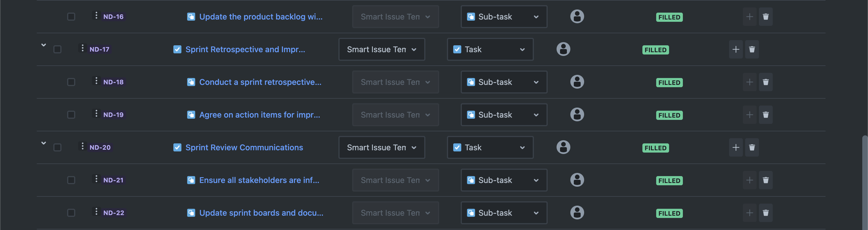This screenshot has width=868, height=230.
Task: Open the Sprint Review Communications issue
Action: pos(244,147)
